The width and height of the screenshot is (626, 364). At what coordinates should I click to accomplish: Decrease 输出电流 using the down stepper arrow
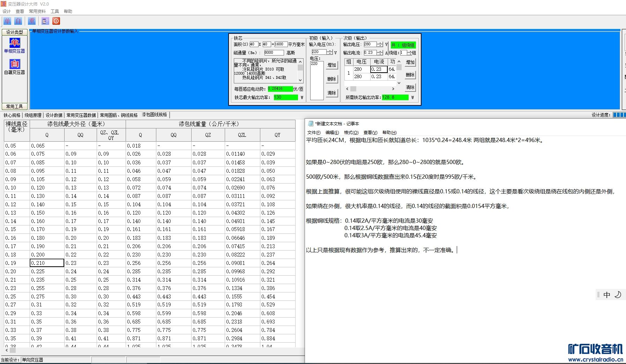point(380,54)
